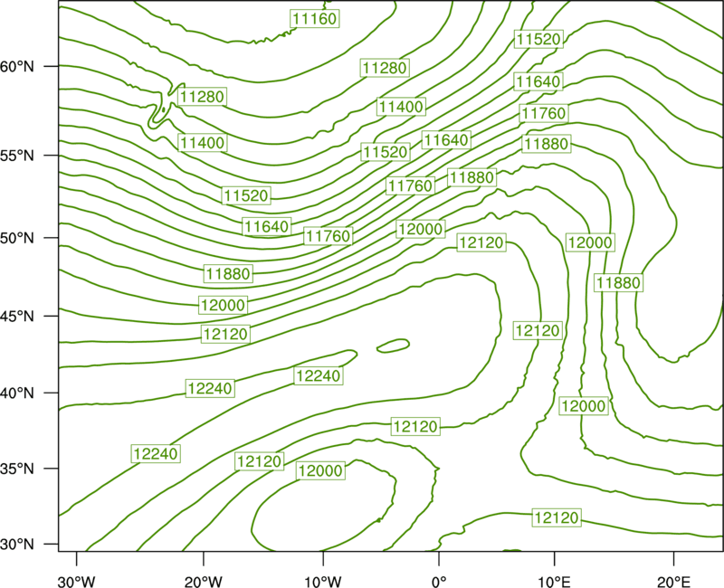Select the 40°N latitude axis label
This screenshot has width=724, height=588.
coord(17,394)
